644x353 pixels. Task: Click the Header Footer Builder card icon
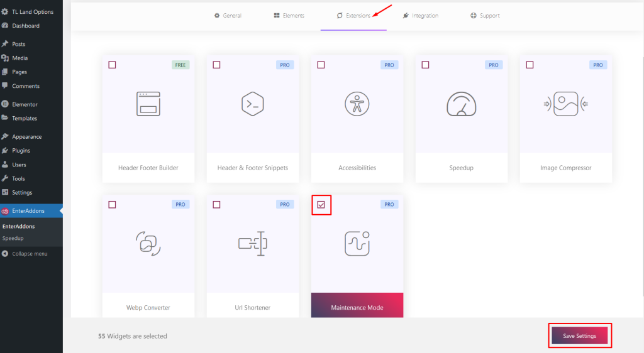tap(148, 104)
